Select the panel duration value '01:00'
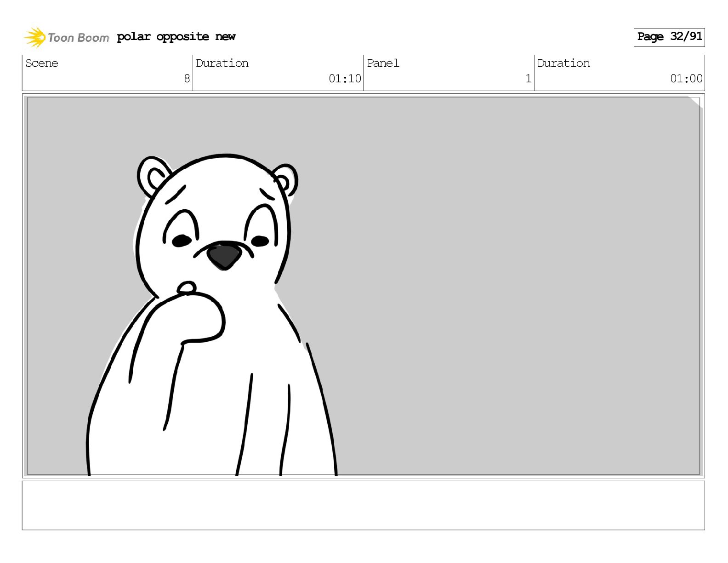 [686, 79]
